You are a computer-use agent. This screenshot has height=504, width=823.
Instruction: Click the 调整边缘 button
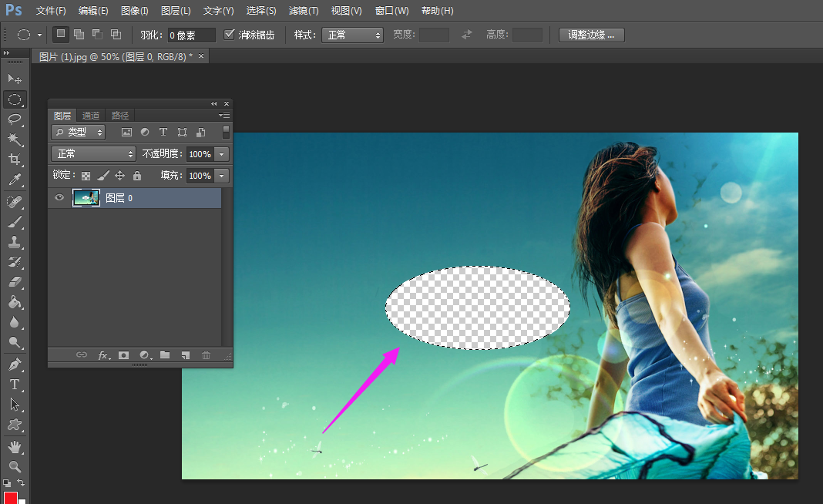[591, 35]
